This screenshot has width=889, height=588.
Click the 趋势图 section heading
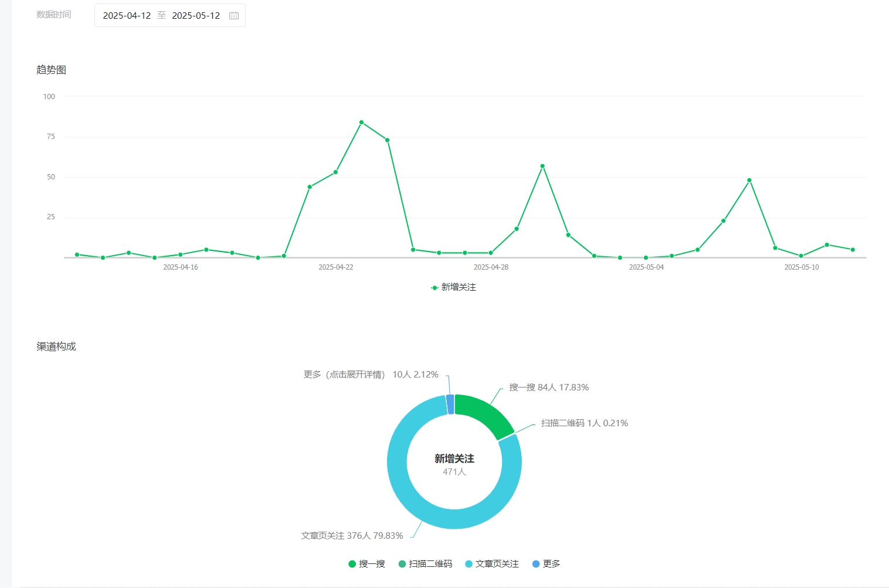pos(51,70)
